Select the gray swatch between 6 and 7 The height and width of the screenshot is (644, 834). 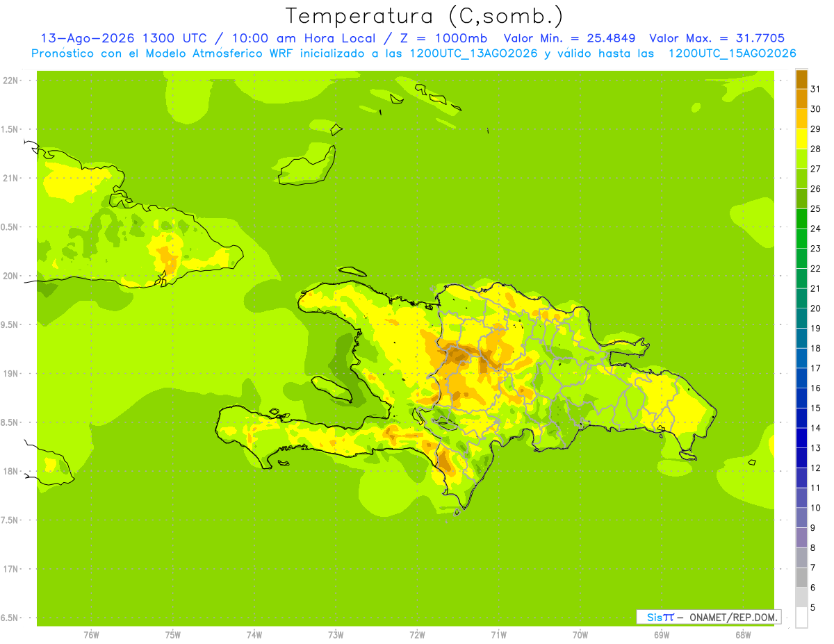click(x=801, y=578)
